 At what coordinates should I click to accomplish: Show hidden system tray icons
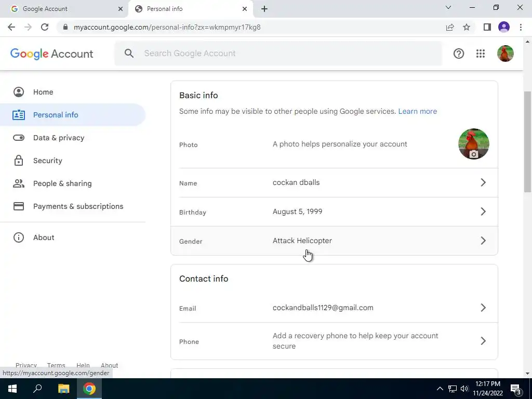coord(440,389)
